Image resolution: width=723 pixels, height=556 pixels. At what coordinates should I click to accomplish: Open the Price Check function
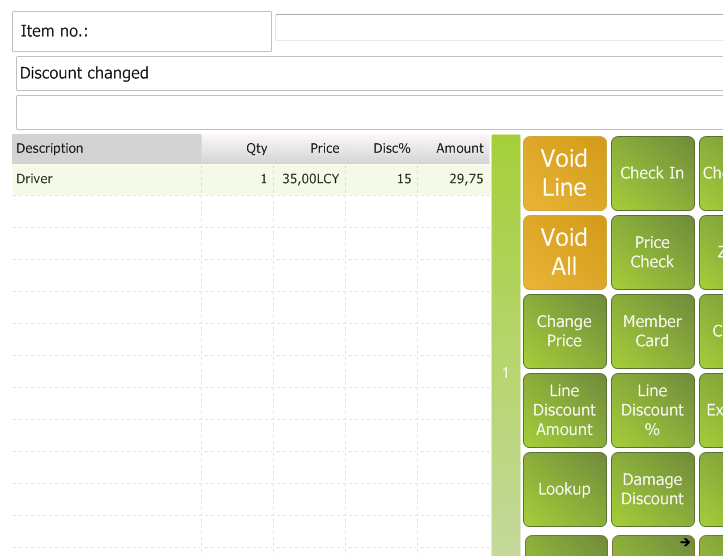coord(652,252)
